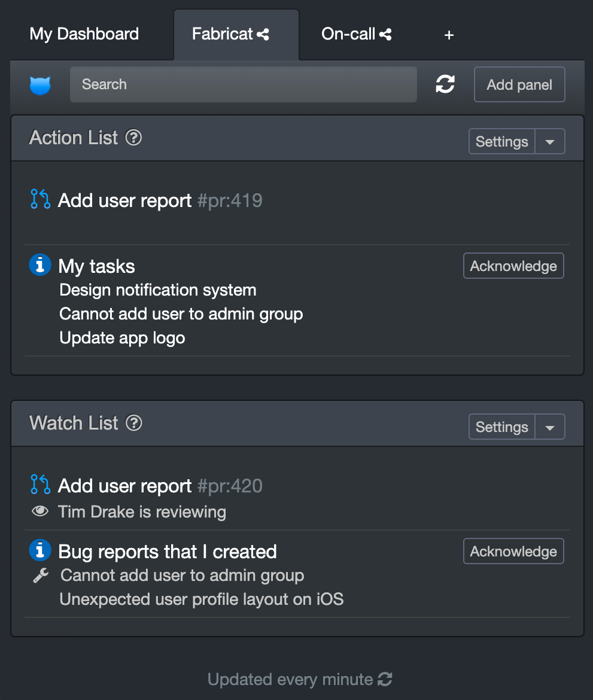The image size is (593, 700).
Task: Click the Action List panel title
Action: coord(74,138)
